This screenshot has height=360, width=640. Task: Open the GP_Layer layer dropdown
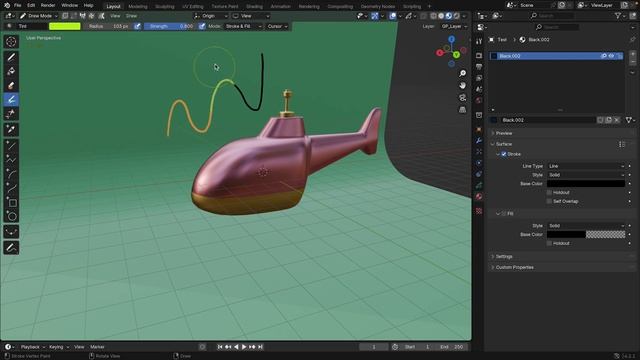pos(454,26)
